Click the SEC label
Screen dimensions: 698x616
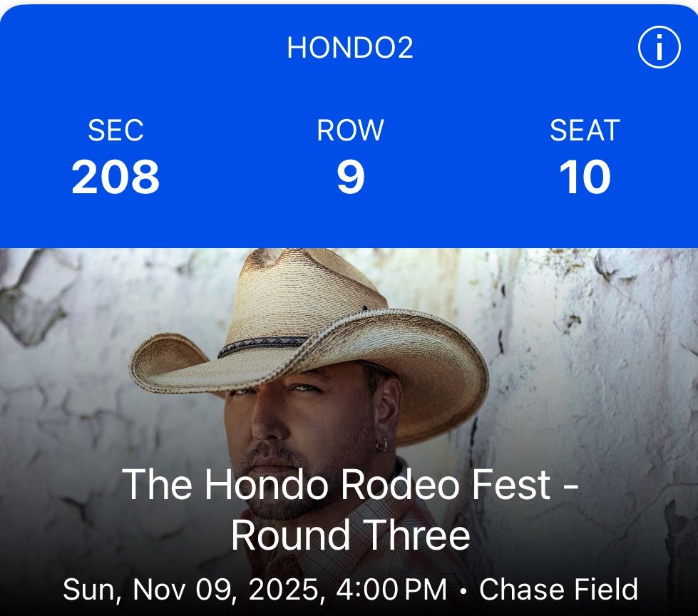pos(116,130)
